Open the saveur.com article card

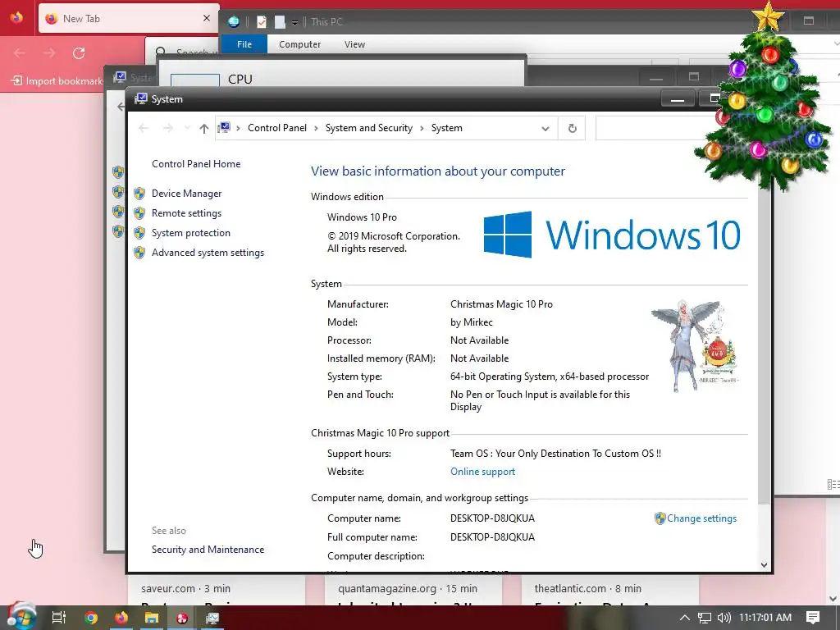[216, 591]
